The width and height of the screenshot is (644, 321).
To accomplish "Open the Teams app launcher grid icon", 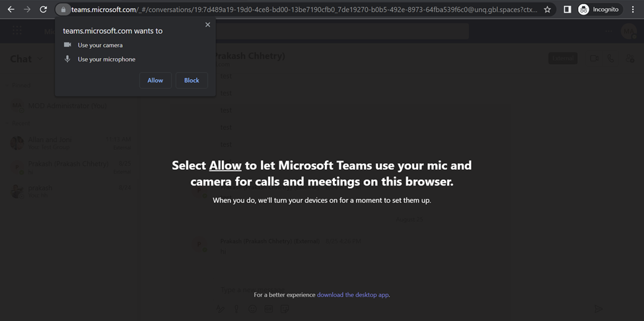I will pos(17,31).
